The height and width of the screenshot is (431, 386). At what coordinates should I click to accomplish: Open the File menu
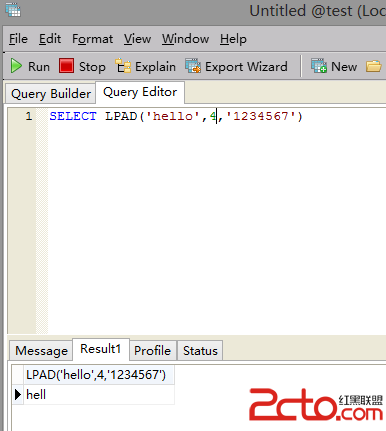click(x=18, y=39)
